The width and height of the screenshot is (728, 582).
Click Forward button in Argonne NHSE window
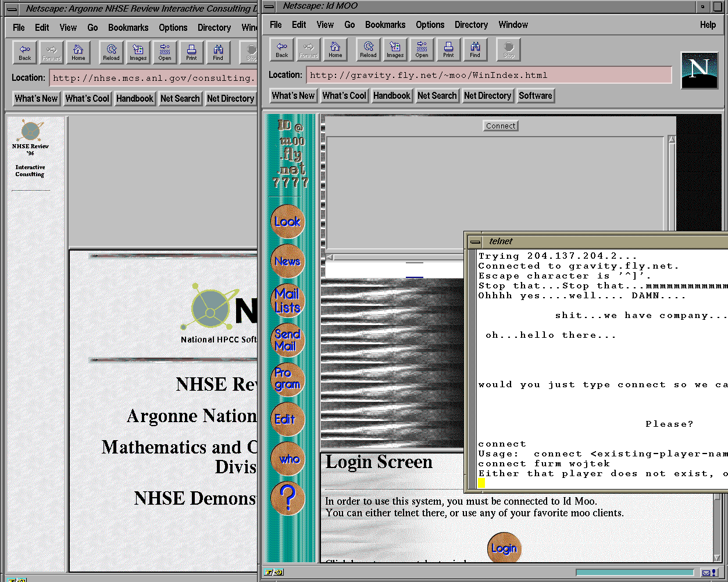[51, 52]
